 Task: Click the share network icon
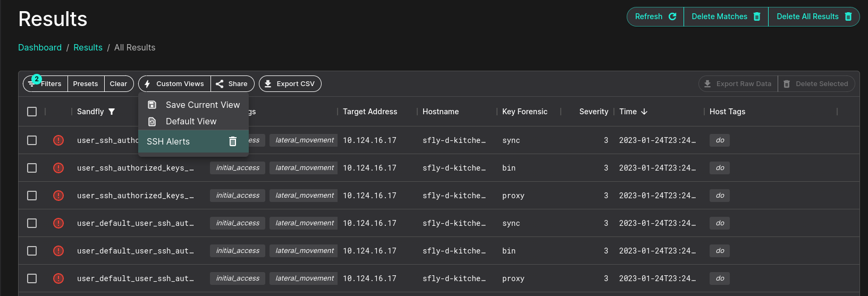pyautogui.click(x=220, y=83)
